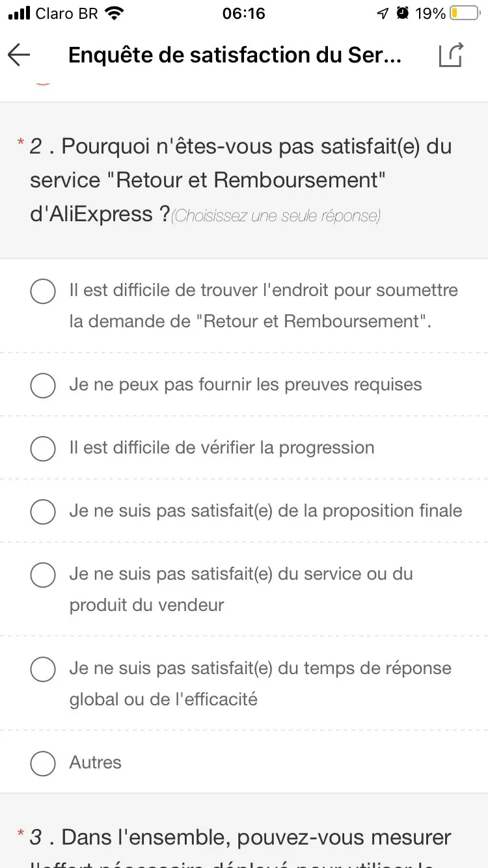Tap "Je ne peux pas fournir les preuves requises" text
Viewport: 488px width, 868px height.
pyautogui.click(x=245, y=385)
